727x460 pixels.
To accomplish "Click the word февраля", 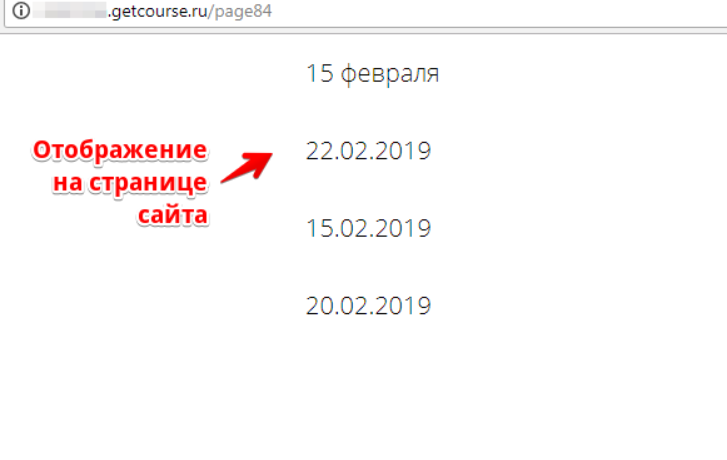I will tap(390, 74).
